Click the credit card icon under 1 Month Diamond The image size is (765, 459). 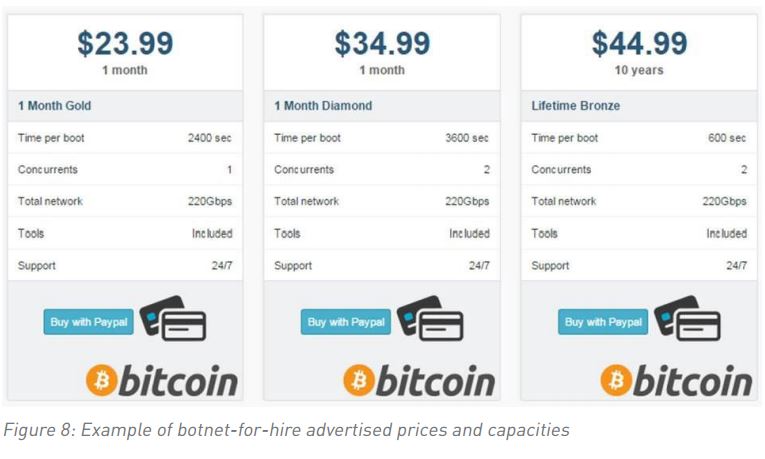tap(430, 318)
